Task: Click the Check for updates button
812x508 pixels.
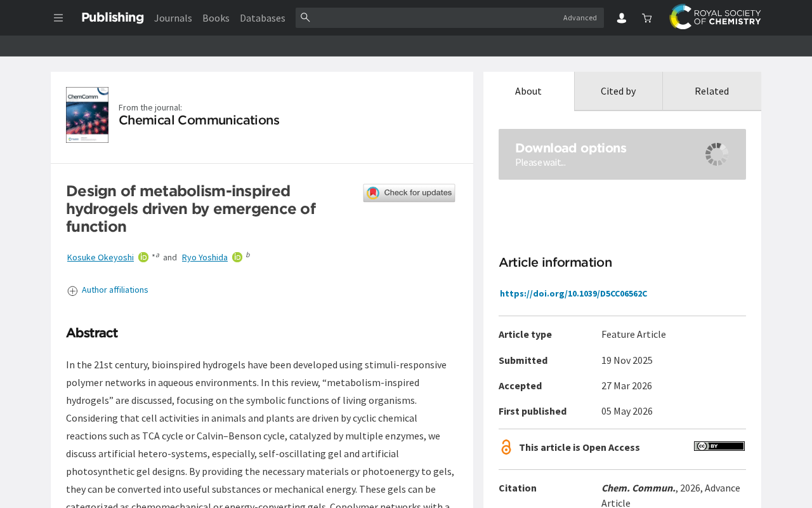Action: tap(409, 193)
